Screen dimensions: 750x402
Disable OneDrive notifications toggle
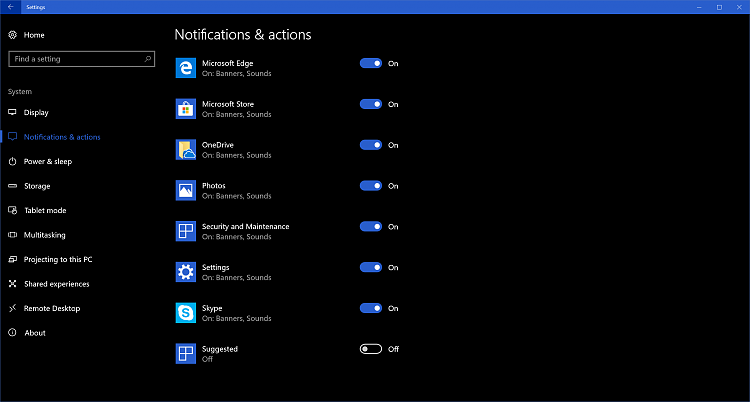(371, 145)
